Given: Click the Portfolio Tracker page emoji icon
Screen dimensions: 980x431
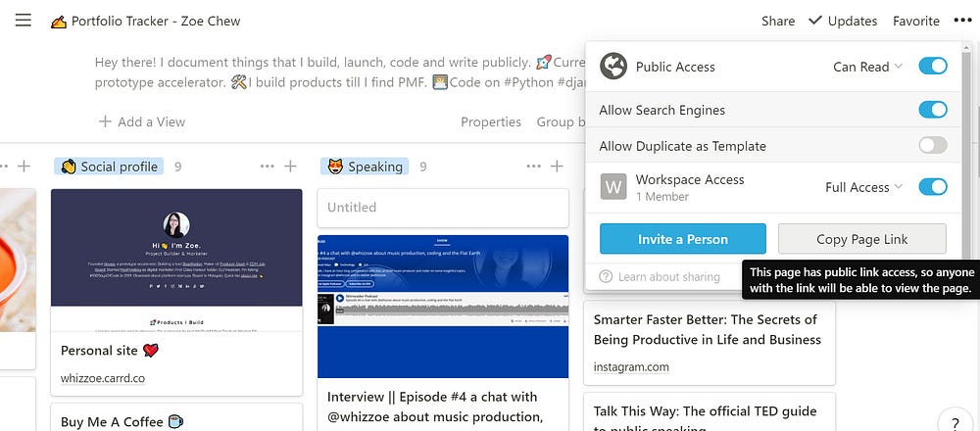Looking at the screenshot, I should [59, 22].
